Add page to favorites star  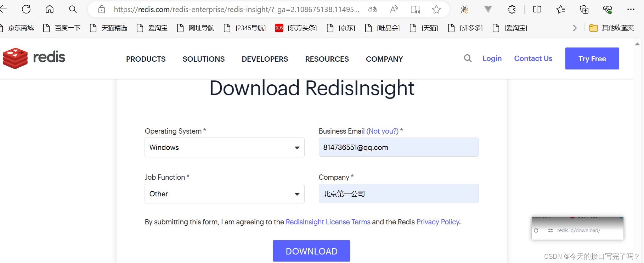pyautogui.click(x=436, y=10)
